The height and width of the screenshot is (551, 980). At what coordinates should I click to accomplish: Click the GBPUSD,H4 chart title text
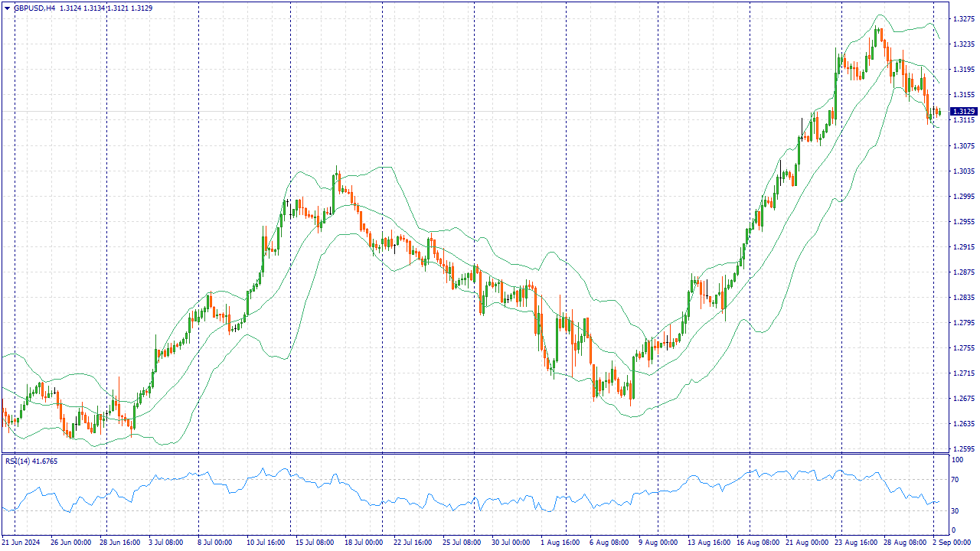34,8
